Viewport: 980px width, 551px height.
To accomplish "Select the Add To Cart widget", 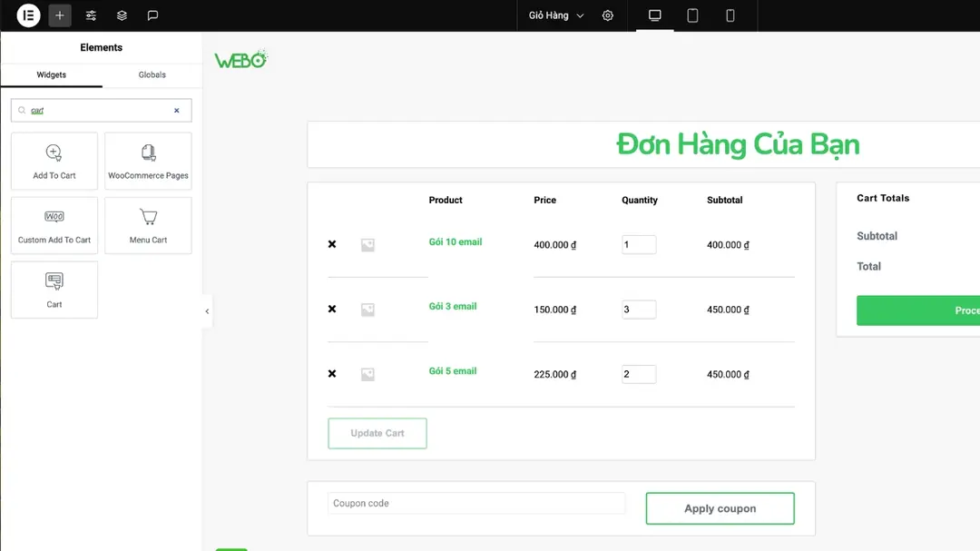I will click(54, 162).
